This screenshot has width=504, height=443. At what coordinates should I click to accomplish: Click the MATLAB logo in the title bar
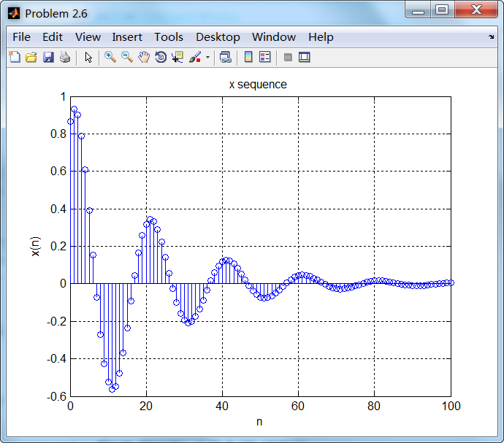[x=14, y=13]
